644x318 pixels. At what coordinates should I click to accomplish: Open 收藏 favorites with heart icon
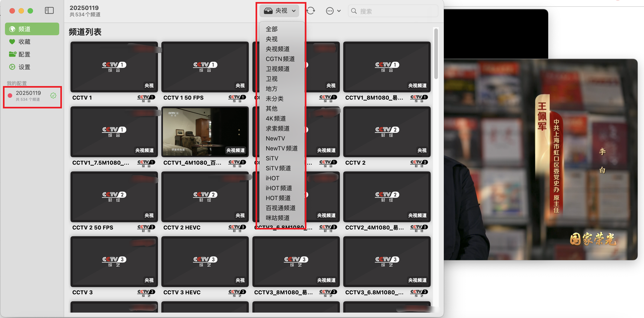point(24,42)
